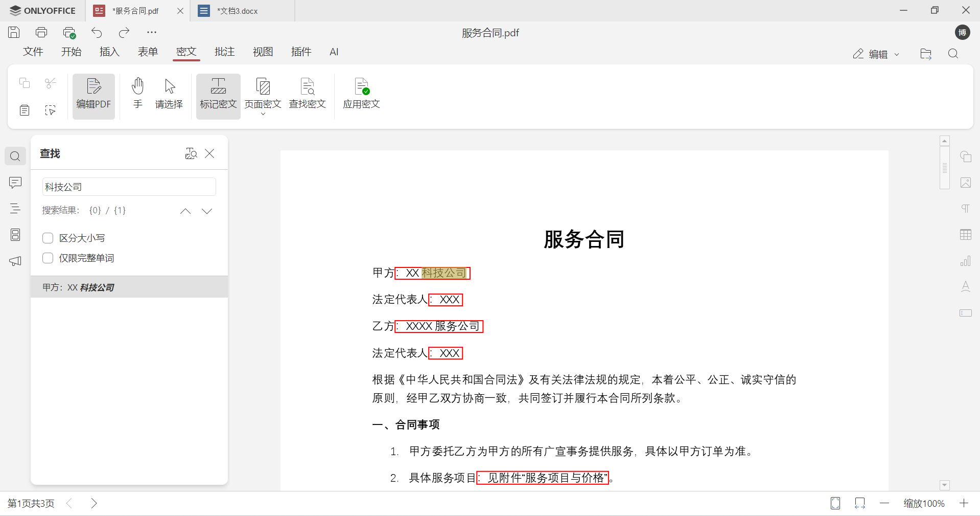Save the document
Viewport: 980px width, 516px height.
point(13,32)
